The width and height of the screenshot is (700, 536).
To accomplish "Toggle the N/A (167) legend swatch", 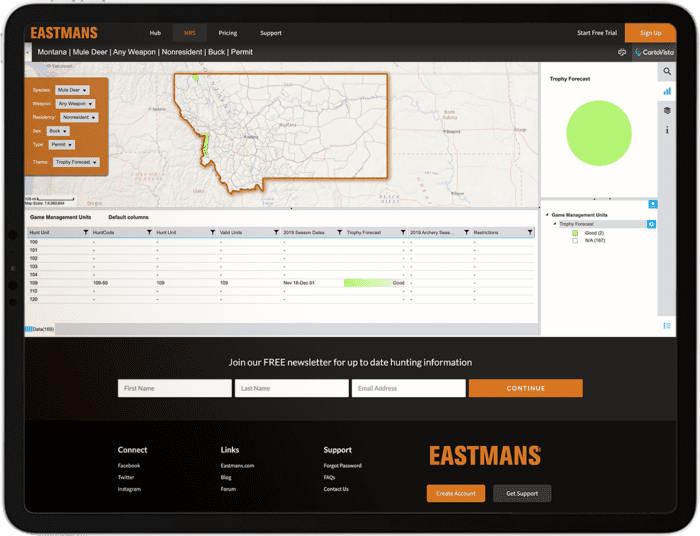I will (575, 241).
